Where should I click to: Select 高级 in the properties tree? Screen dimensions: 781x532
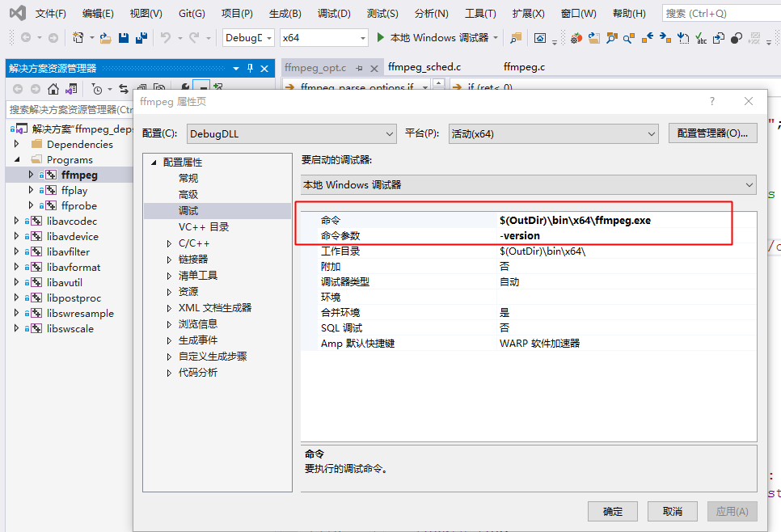pos(188,194)
